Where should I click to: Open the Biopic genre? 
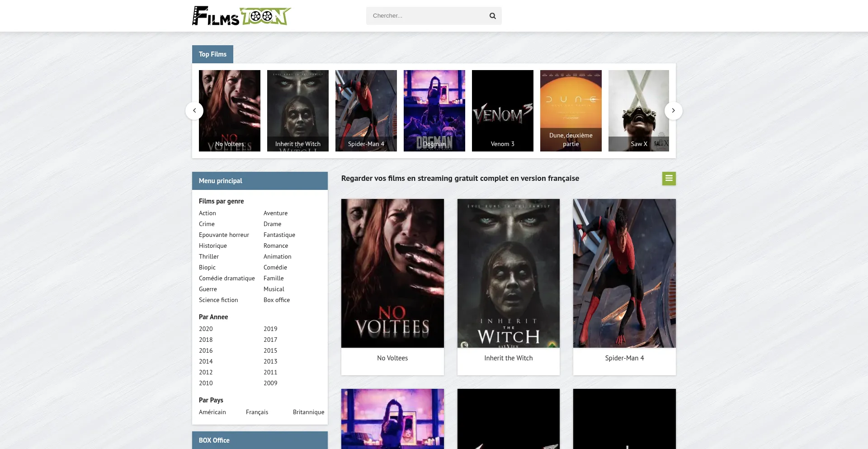(207, 268)
